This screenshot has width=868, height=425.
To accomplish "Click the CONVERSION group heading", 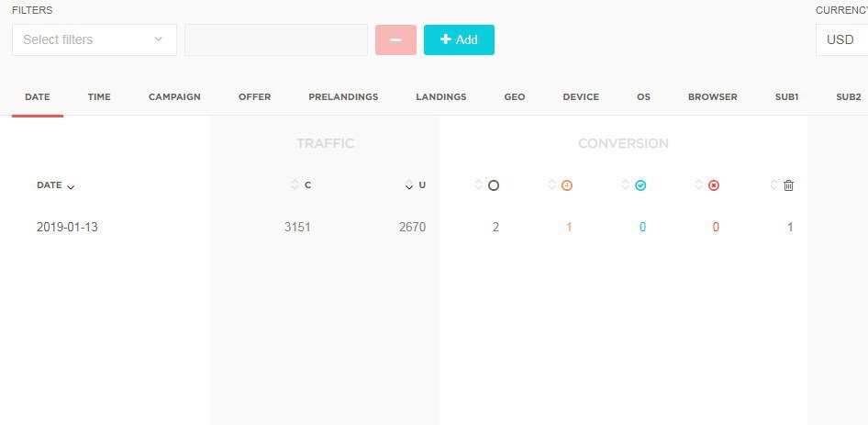I will [x=623, y=143].
